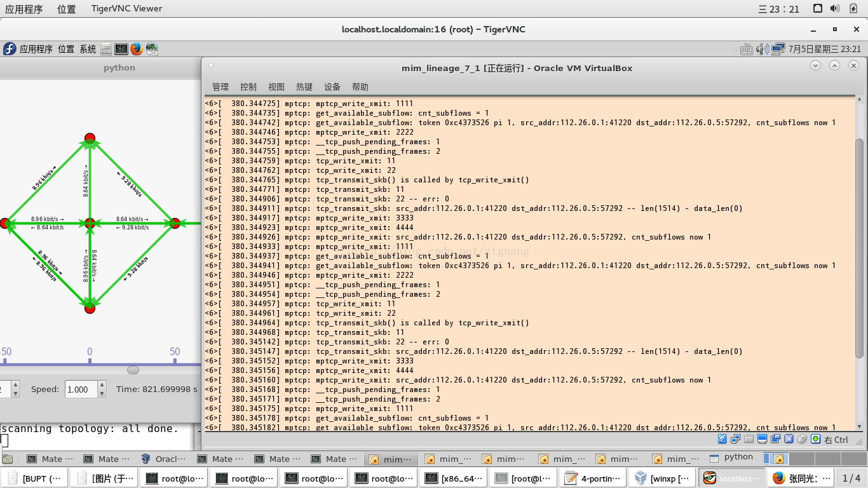Open the Fedora logo applications launcher
Image resolution: width=868 pixels, height=488 pixels.
pos(10,49)
